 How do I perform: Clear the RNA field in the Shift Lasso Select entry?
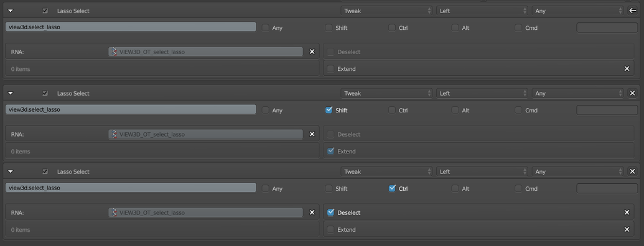(x=312, y=134)
